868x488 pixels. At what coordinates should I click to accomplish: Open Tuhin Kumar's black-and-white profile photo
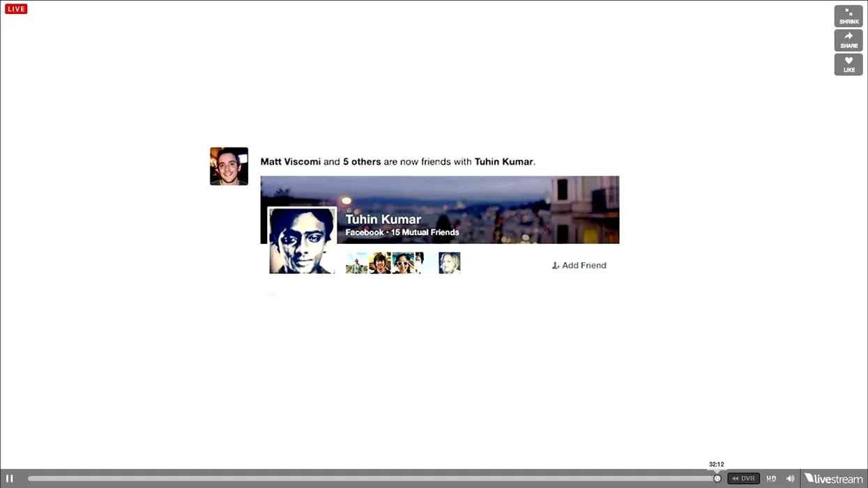point(302,241)
